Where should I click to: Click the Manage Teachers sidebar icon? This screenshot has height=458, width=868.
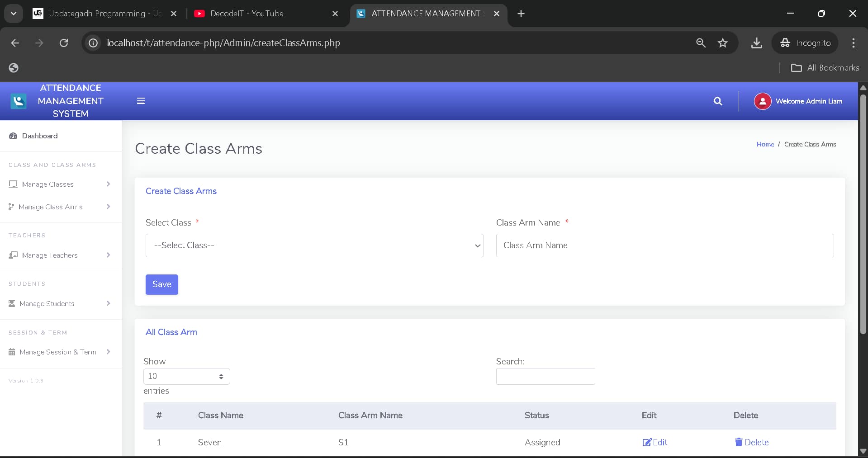[x=13, y=255]
